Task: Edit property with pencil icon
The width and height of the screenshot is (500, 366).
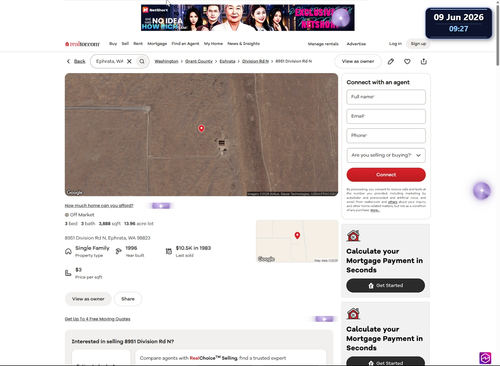Action: [391, 61]
